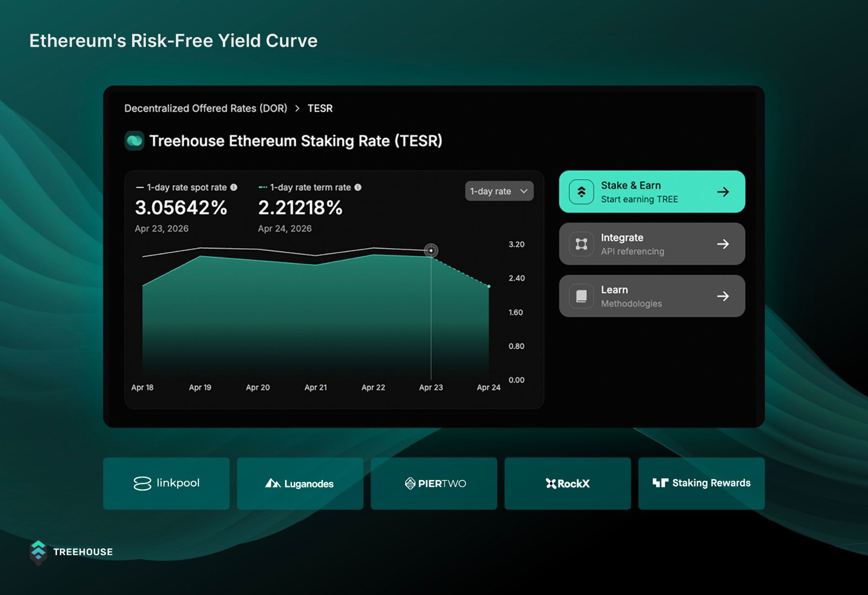
Task: Open Decentralized Offered Rates (DOR) breadcrumb
Action: [206, 109]
